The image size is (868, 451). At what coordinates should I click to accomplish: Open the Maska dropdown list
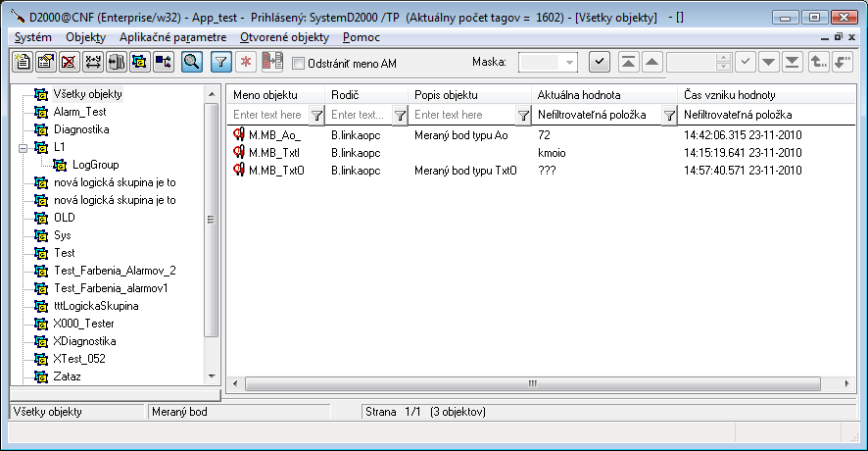(570, 62)
